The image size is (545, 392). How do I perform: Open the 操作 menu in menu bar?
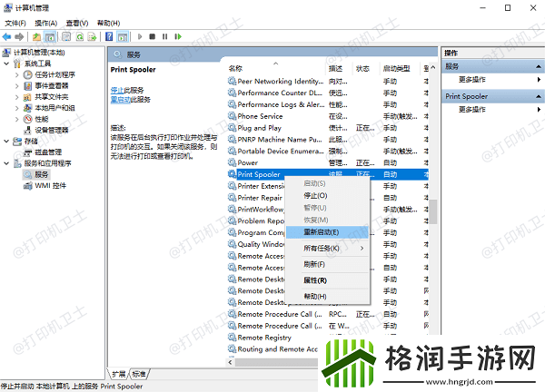click(x=45, y=22)
